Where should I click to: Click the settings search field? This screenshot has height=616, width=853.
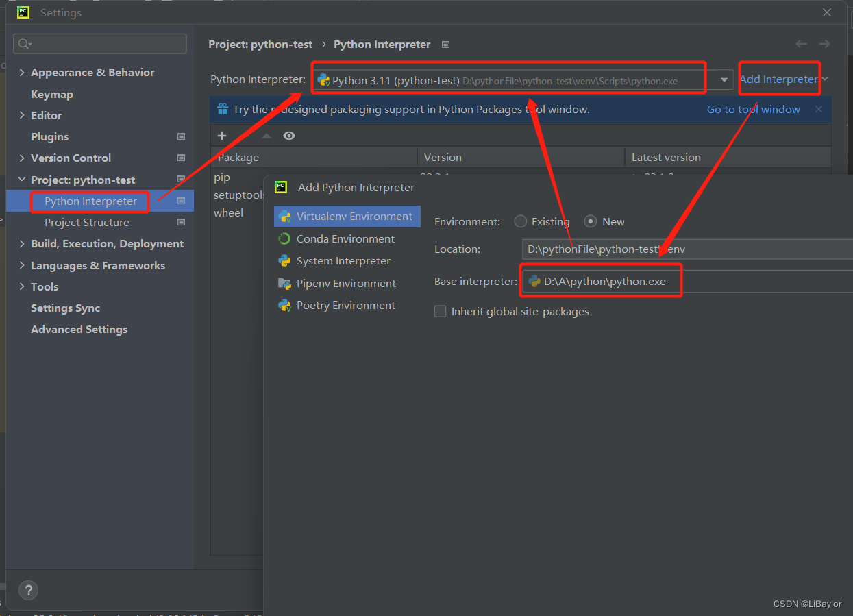pos(100,44)
